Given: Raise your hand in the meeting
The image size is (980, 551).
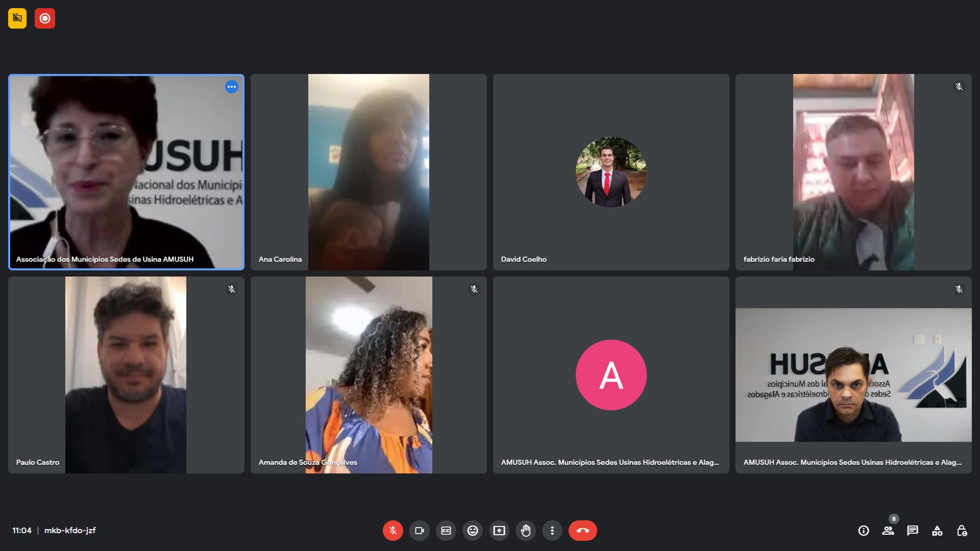Looking at the screenshot, I should click(526, 531).
